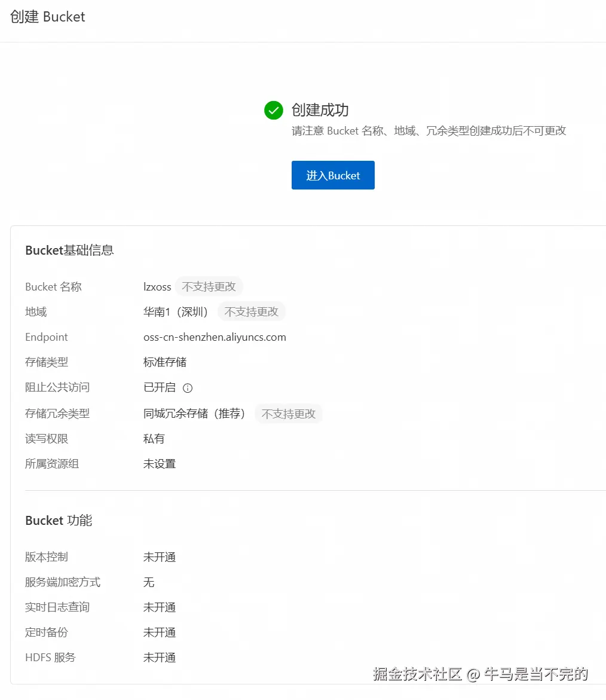Click the 读写权限 label
Image resolution: width=606 pixels, height=700 pixels.
click(47, 439)
